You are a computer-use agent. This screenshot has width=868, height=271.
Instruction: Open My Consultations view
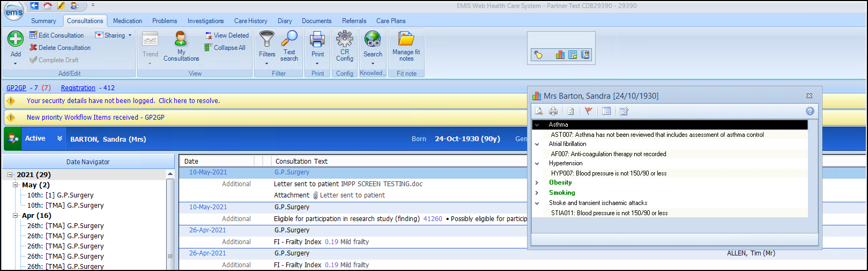pos(181,46)
